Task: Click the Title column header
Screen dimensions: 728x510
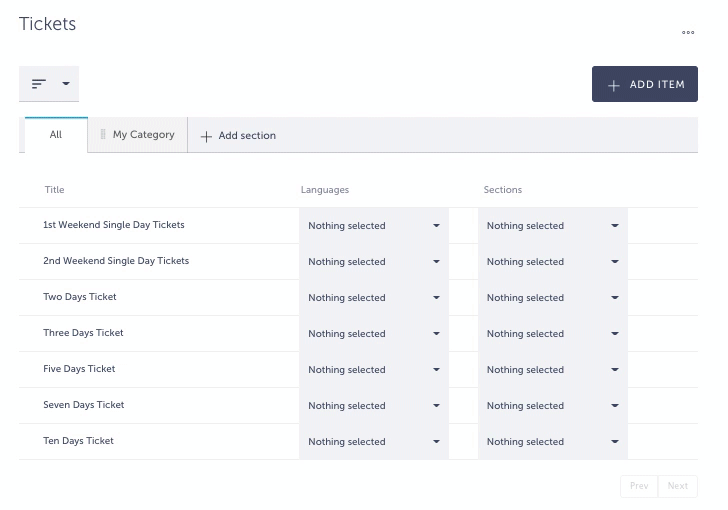Action: (54, 190)
